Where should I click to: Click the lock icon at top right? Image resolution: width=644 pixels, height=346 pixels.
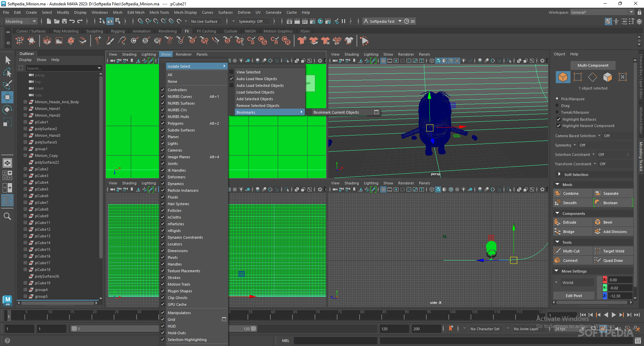(639, 12)
